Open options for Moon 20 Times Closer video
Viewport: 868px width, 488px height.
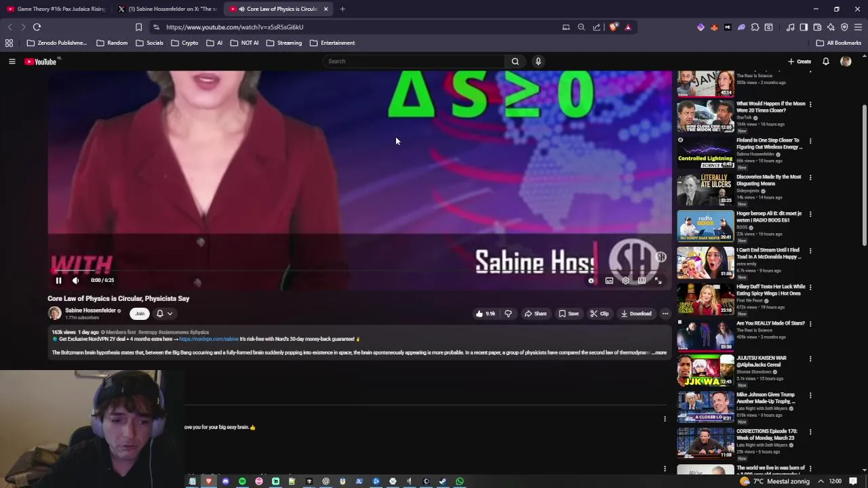(810, 104)
